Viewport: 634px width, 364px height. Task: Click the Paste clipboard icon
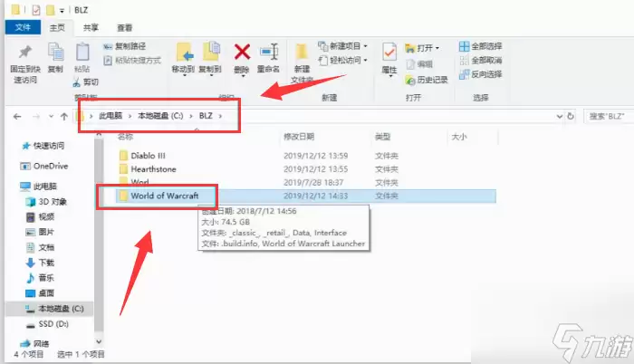tap(82, 53)
